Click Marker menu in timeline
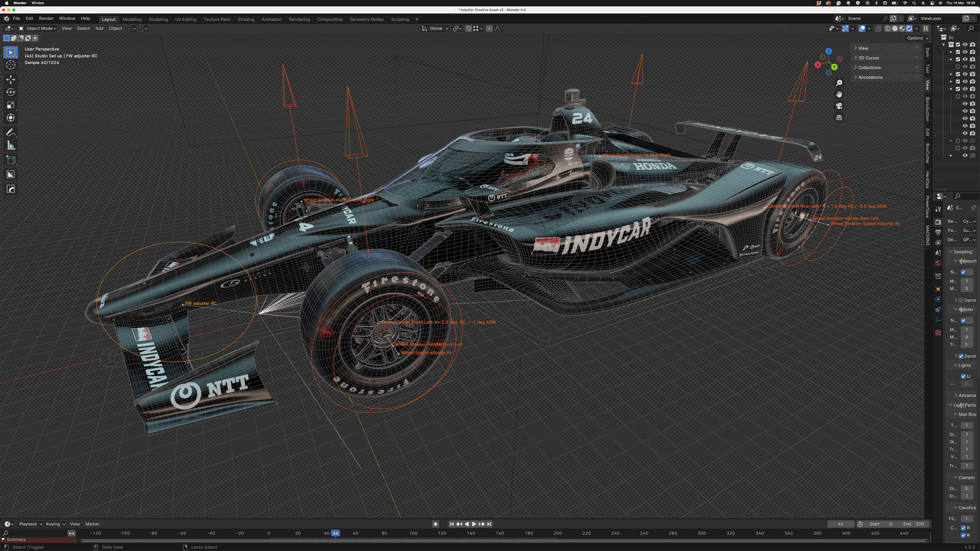 tap(92, 524)
